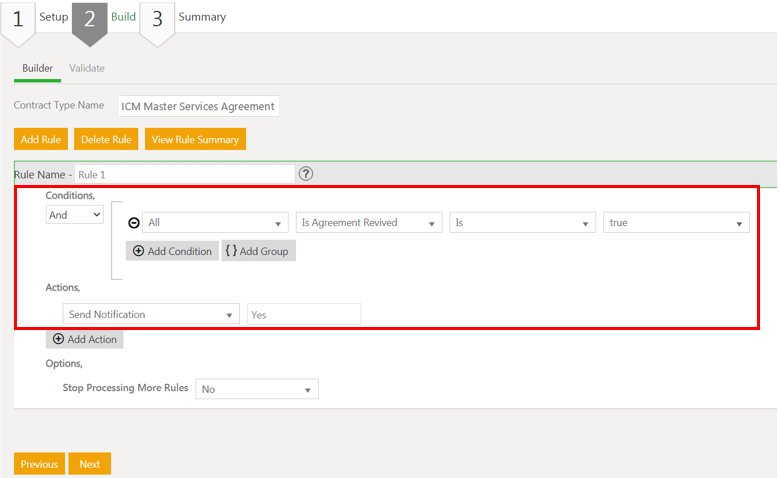
Task: Open the true value dropdown
Action: (x=677, y=223)
